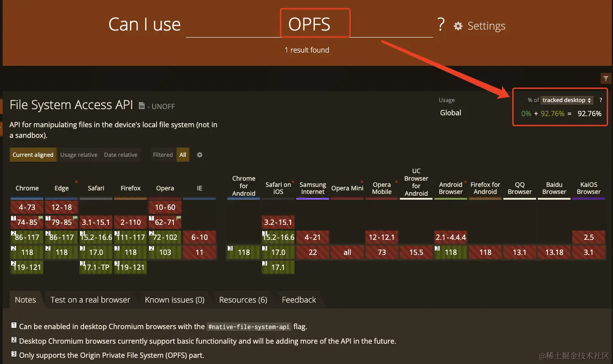The width and height of the screenshot is (613, 364).
Task: Select Baidu Browser 13.18 cell
Action: point(554,252)
